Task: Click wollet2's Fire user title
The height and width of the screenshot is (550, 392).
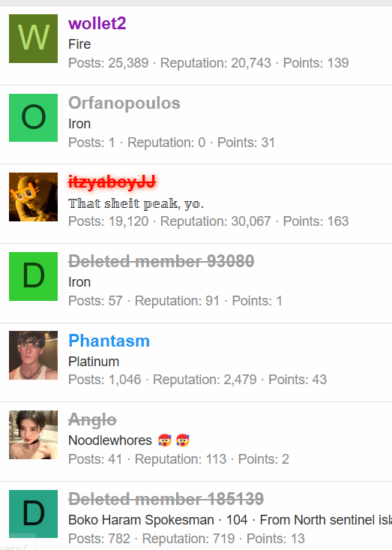Action: click(x=79, y=44)
